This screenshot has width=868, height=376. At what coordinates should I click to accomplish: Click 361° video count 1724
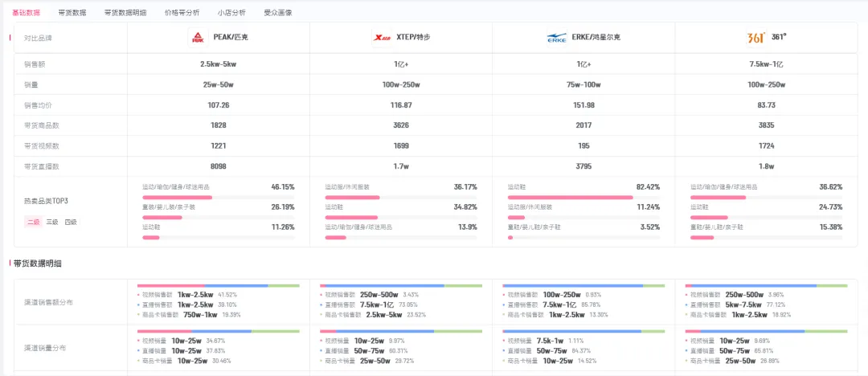766,146
